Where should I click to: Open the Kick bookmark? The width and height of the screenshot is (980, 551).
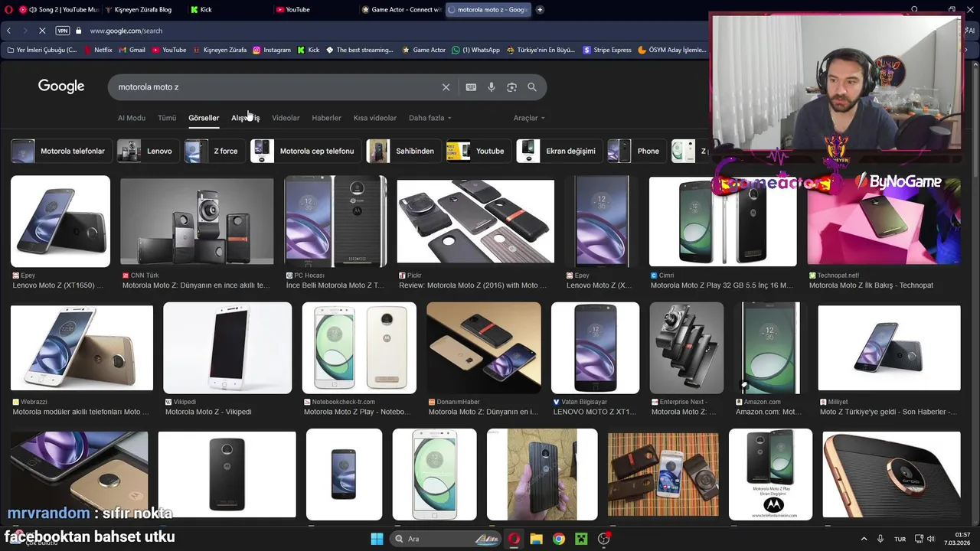tap(309, 50)
